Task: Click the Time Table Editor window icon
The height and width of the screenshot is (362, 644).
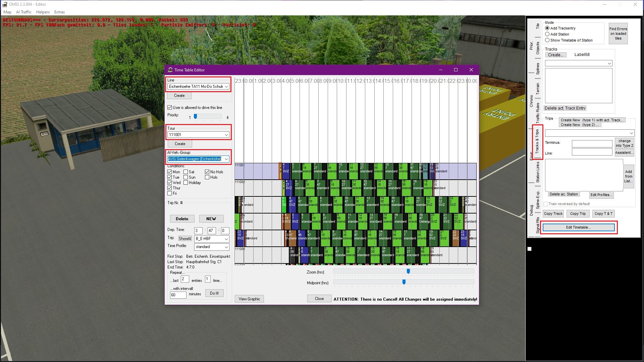Action: click(170, 70)
